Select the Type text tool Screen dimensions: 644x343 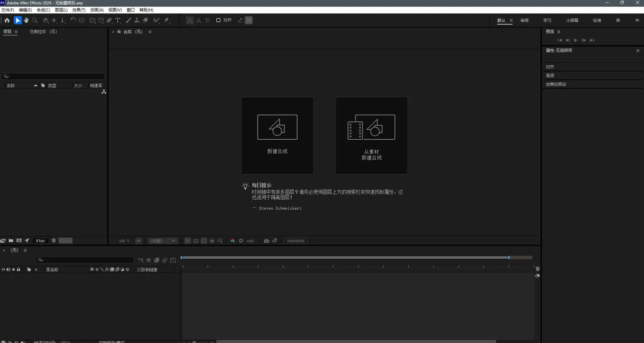(118, 20)
